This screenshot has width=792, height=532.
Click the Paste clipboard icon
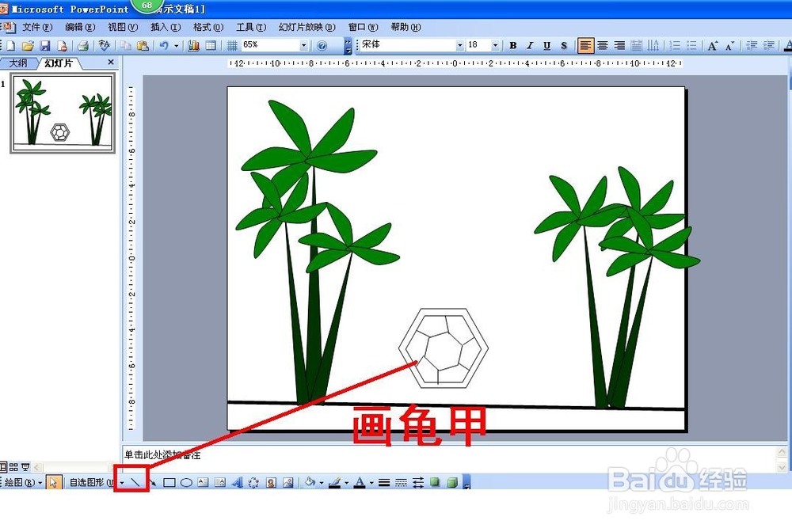[x=143, y=45]
